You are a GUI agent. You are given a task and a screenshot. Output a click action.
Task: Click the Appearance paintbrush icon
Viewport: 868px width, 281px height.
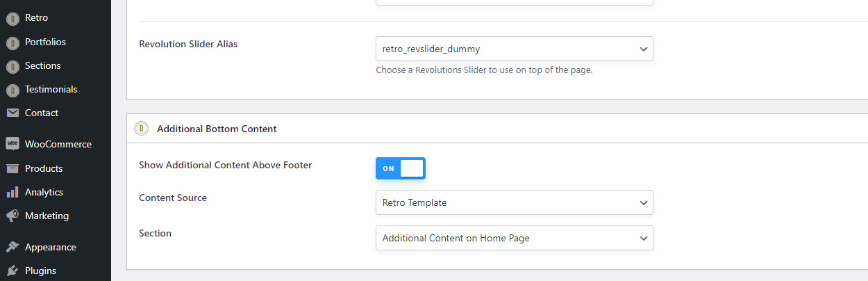click(12, 247)
